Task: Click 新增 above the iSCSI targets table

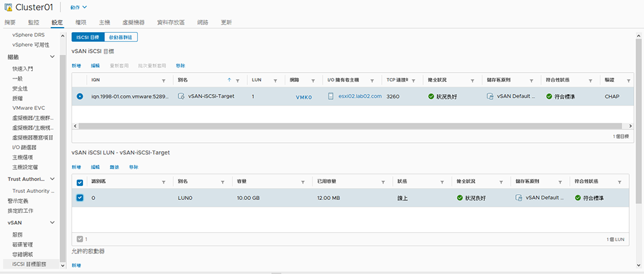Action: (77, 66)
